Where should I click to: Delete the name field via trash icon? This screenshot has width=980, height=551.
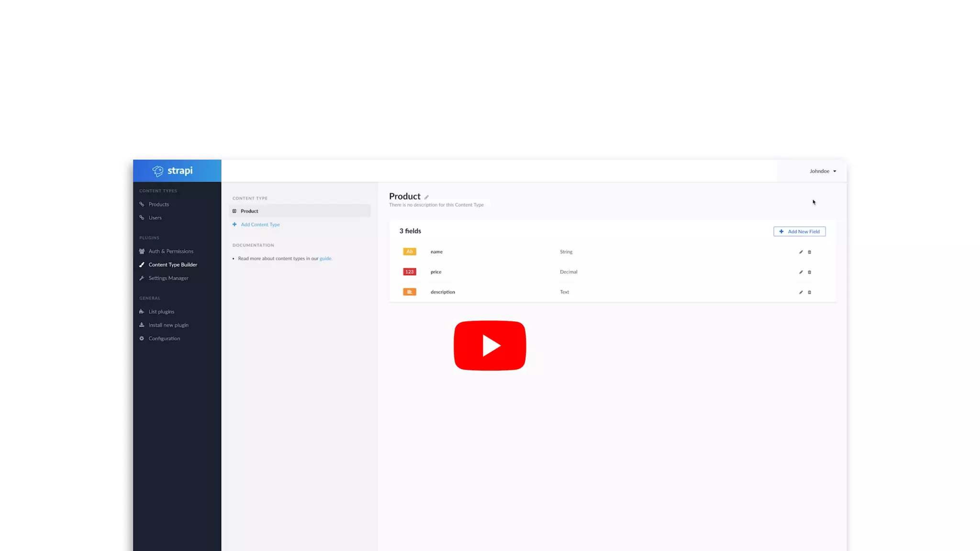pyautogui.click(x=809, y=252)
